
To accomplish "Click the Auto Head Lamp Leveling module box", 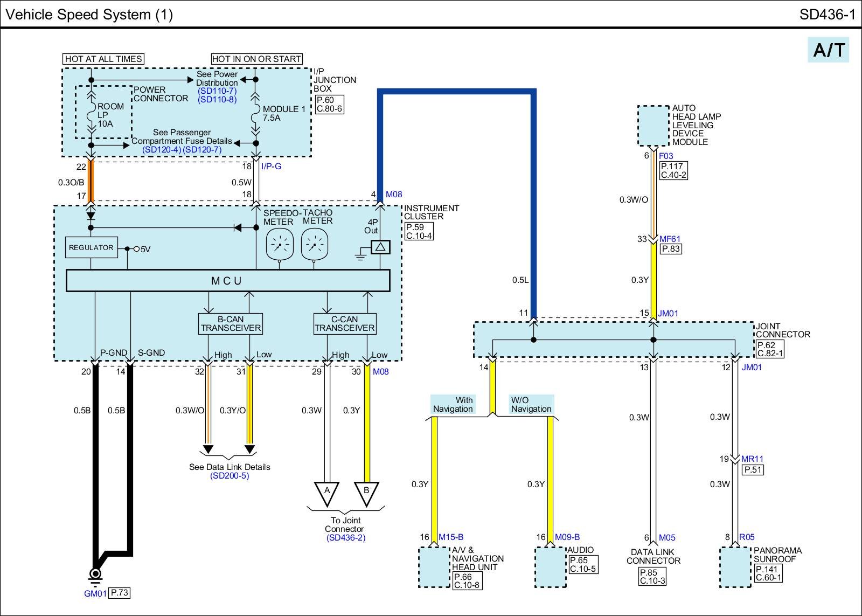I will (653, 126).
